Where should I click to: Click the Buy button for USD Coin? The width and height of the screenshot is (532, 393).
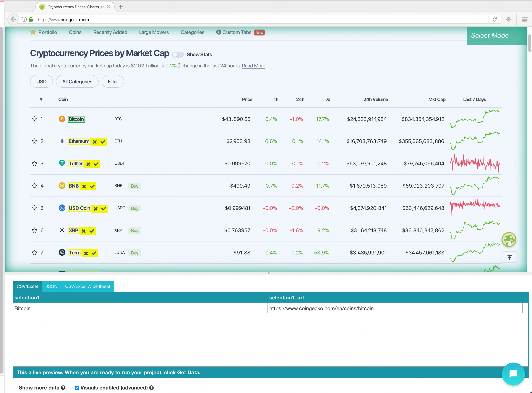coord(135,208)
